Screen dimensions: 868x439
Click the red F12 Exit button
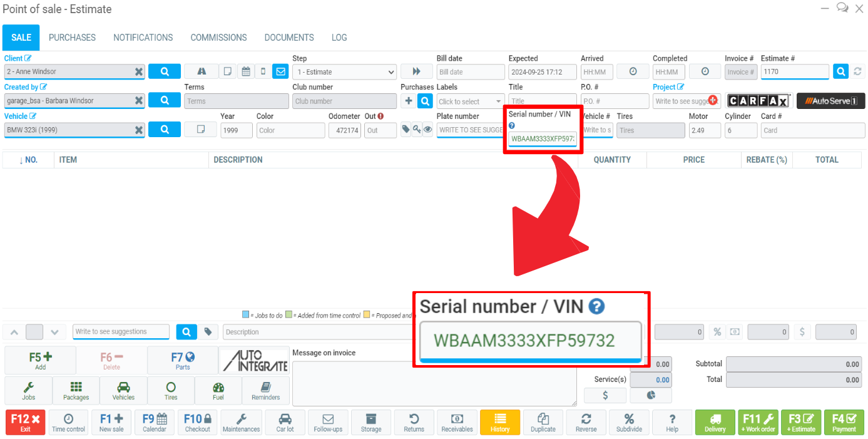26,422
